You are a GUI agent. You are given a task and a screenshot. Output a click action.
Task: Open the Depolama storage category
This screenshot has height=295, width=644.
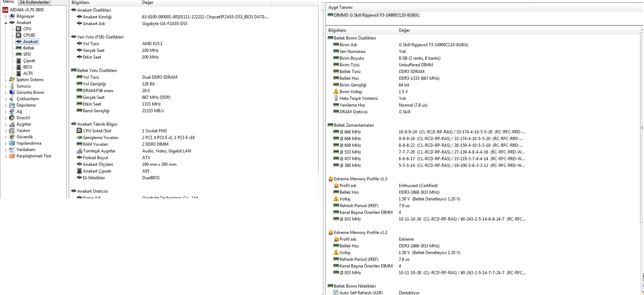tap(26, 105)
